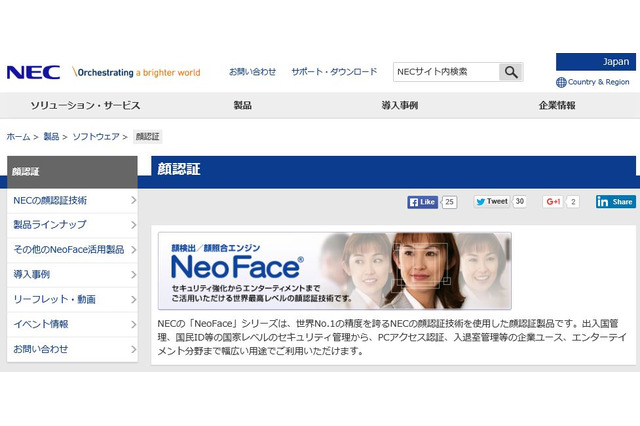Viewport: 640px width, 426px height.
Task: Open the サポート・ダウンロード link
Action: [x=334, y=72]
